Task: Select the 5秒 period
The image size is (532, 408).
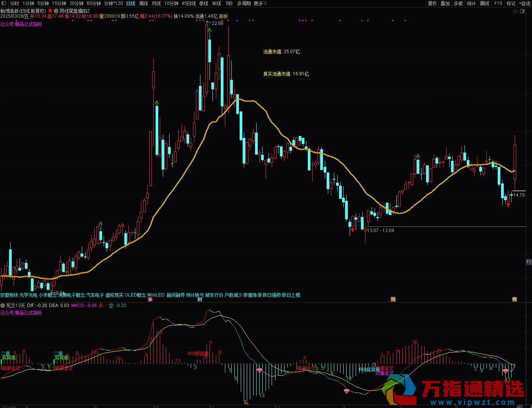Action: coord(229,3)
